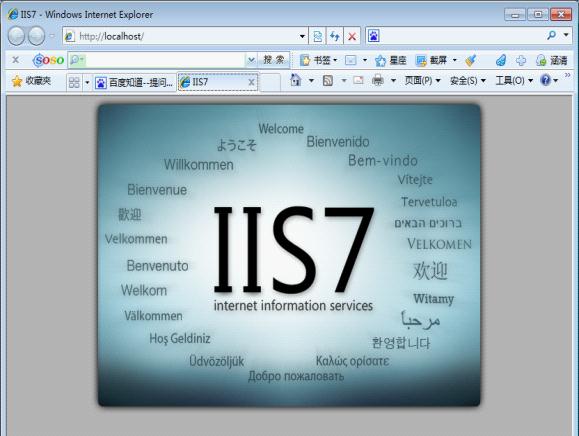Screen dimensions: 579x436
Task: Open the feeds dropdown arrow
Action: click(344, 80)
